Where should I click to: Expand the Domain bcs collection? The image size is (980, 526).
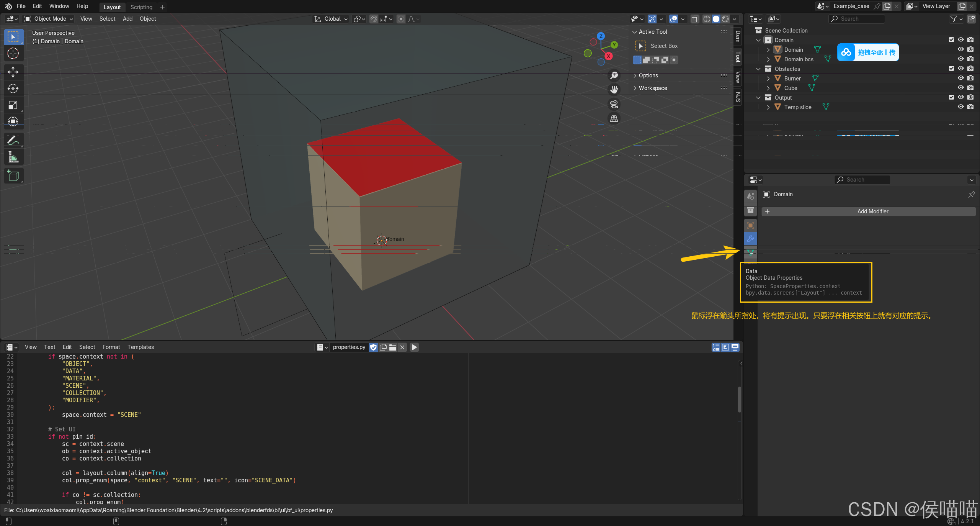(768, 58)
